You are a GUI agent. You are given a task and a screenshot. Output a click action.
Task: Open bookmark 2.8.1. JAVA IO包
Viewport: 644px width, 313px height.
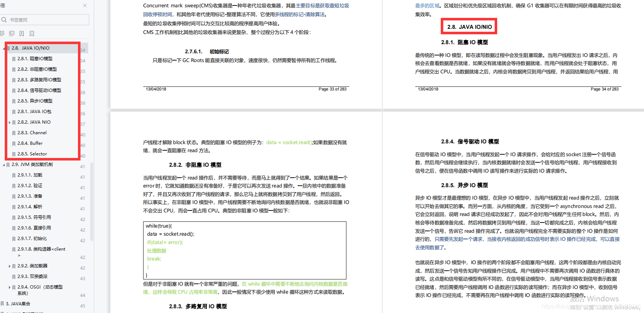pyautogui.click(x=35, y=111)
